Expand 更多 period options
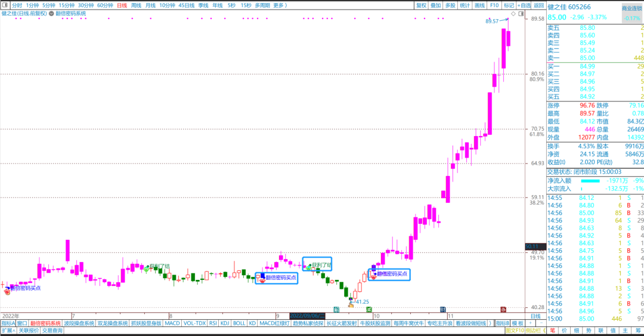 (x=280, y=5)
